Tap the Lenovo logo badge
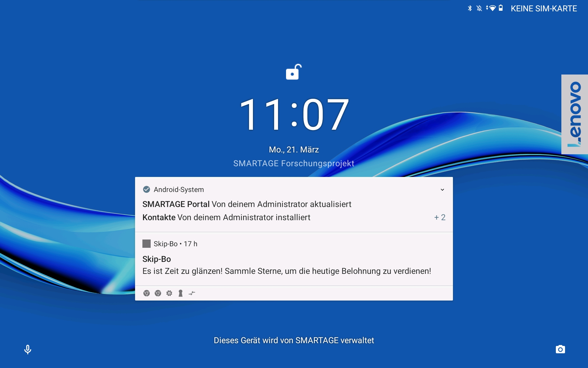The image size is (588, 368). (x=575, y=114)
